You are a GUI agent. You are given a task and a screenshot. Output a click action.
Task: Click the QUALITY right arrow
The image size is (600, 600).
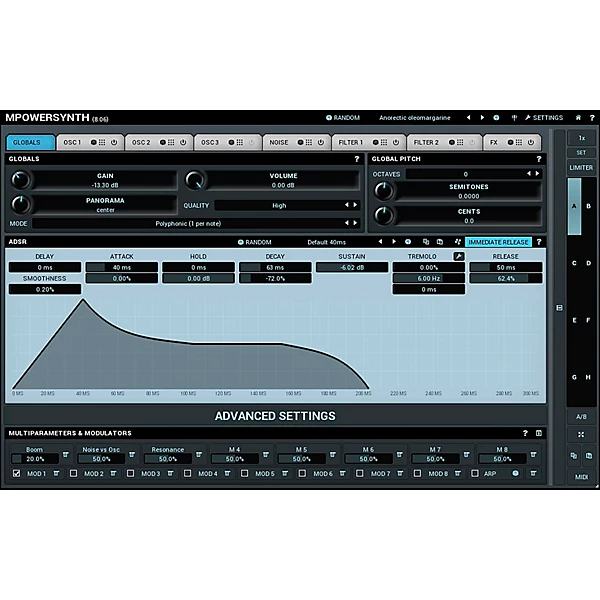[355, 205]
